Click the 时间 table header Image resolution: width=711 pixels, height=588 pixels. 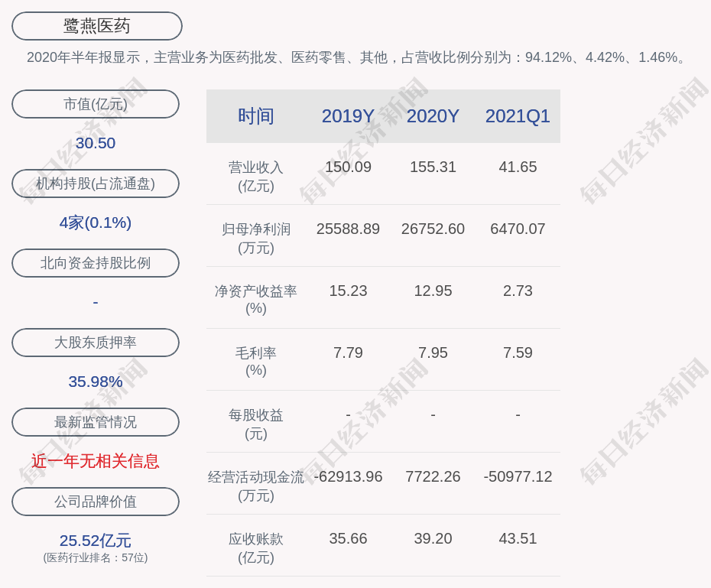256,116
